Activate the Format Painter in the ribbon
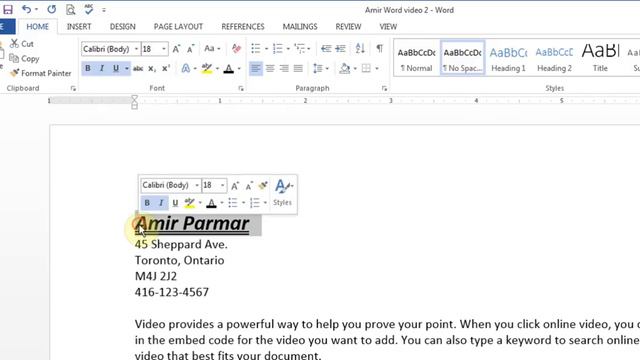 40,73
